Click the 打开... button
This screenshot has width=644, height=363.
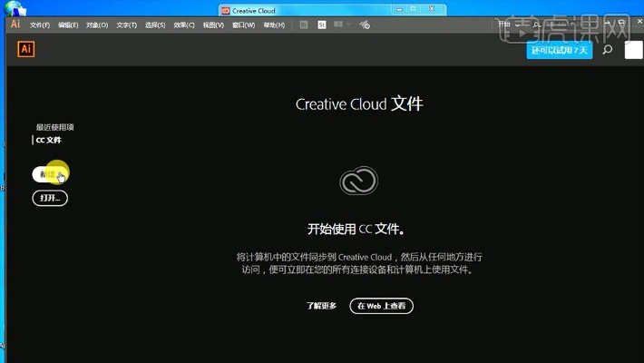tap(50, 197)
